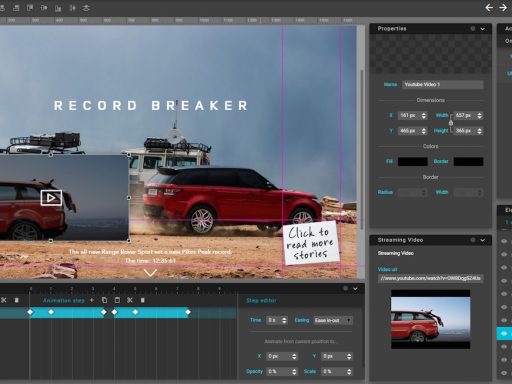Select the RECORD BREAKER heading on canvas
512x384 pixels.
[151, 106]
